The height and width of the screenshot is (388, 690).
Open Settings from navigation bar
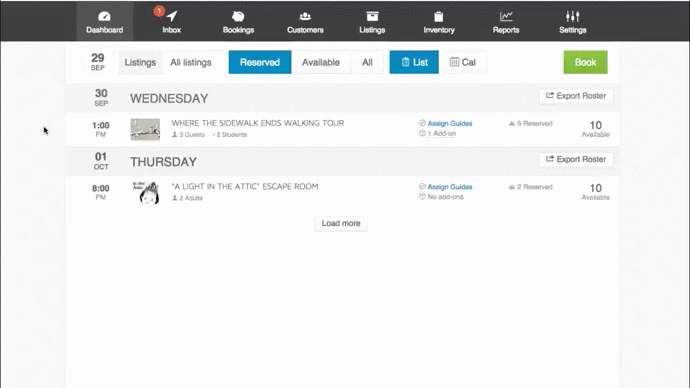[x=573, y=22]
